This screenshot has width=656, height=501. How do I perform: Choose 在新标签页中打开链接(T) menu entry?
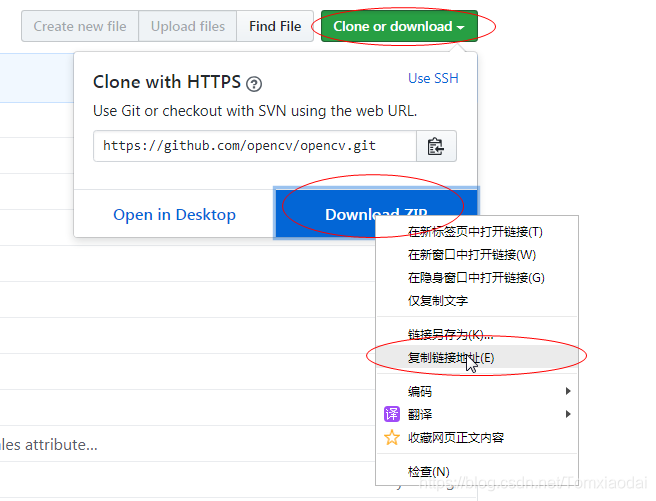[x=477, y=232]
